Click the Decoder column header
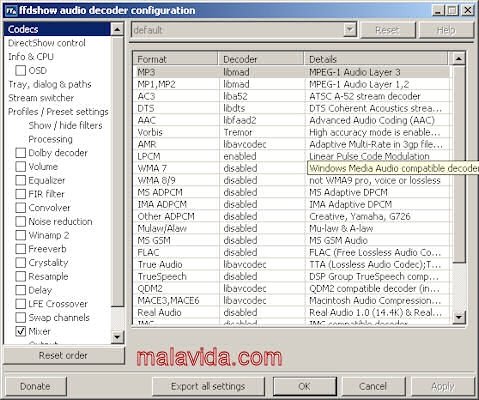 [x=261, y=59]
